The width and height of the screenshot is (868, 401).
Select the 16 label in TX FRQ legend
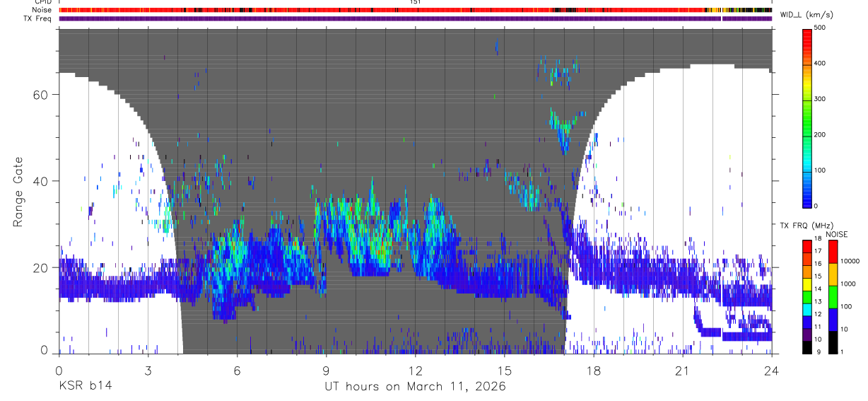(819, 264)
